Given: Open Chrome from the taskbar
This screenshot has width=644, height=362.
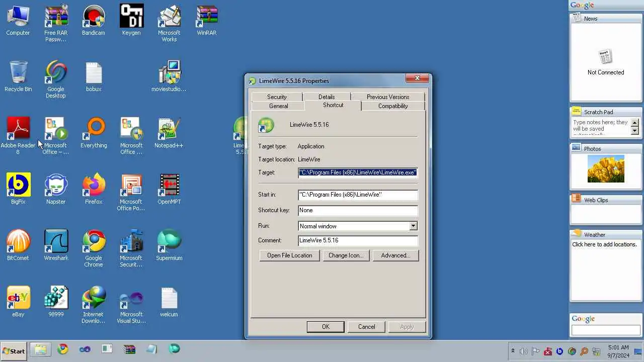Looking at the screenshot, I should coord(63,349).
